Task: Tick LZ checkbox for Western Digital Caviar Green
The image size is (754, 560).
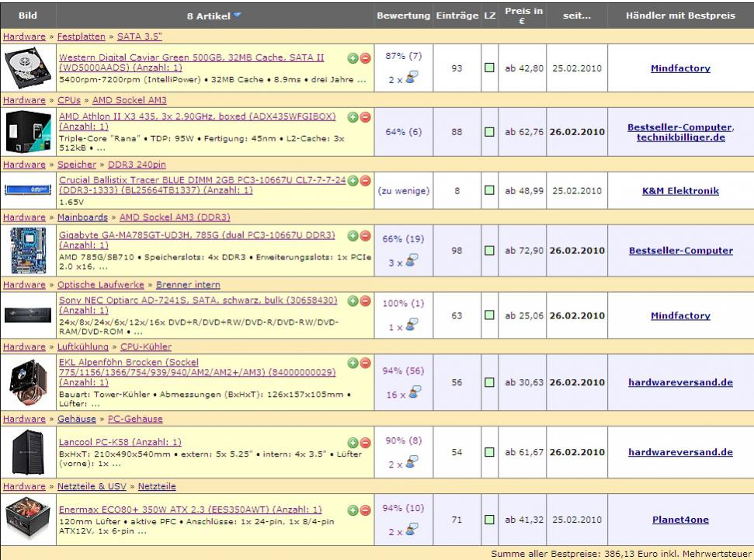Action: coord(489,68)
